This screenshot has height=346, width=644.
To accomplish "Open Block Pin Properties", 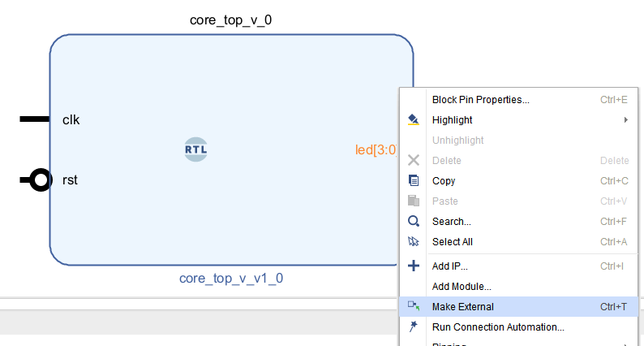I will pos(480,100).
